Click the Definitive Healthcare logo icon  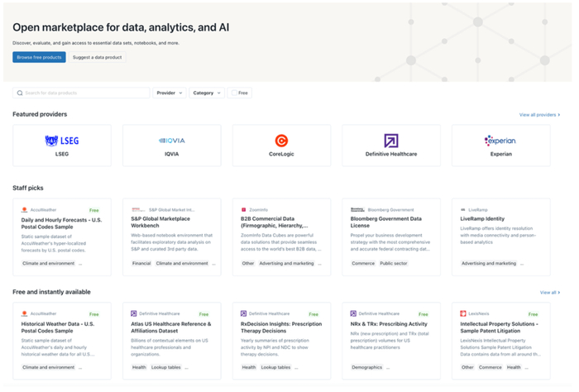point(391,141)
